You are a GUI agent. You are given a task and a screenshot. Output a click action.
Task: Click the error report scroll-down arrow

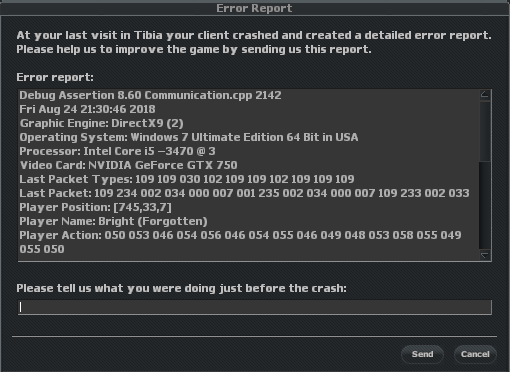(x=485, y=255)
